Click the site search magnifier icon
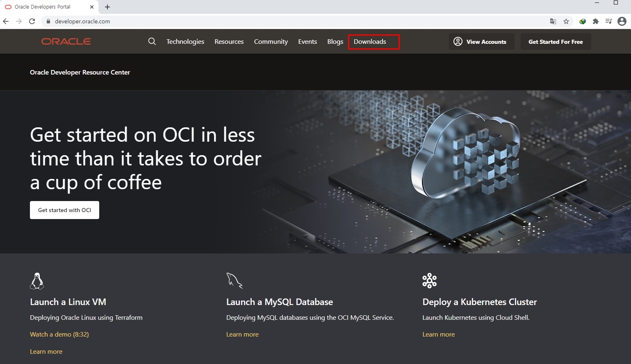 tap(152, 41)
